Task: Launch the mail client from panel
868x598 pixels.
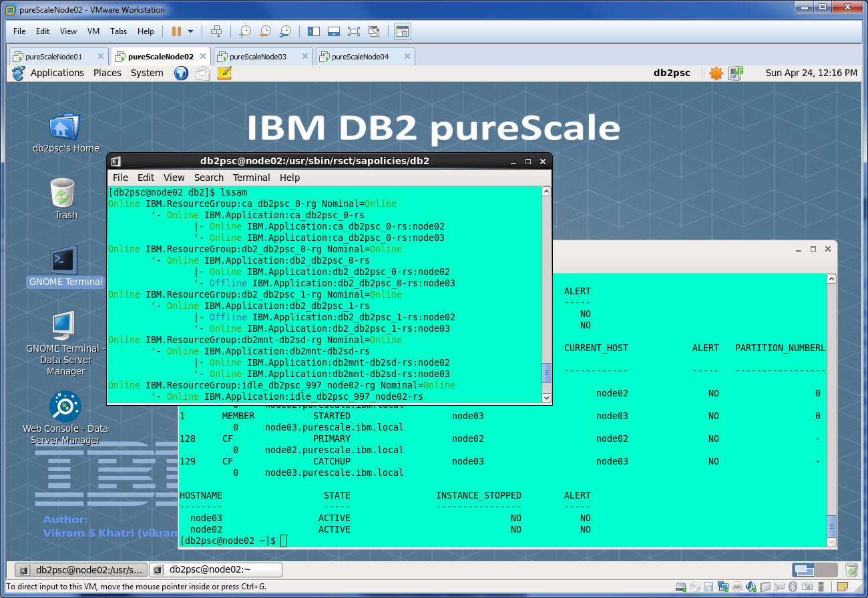Action: [x=202, y=73]
